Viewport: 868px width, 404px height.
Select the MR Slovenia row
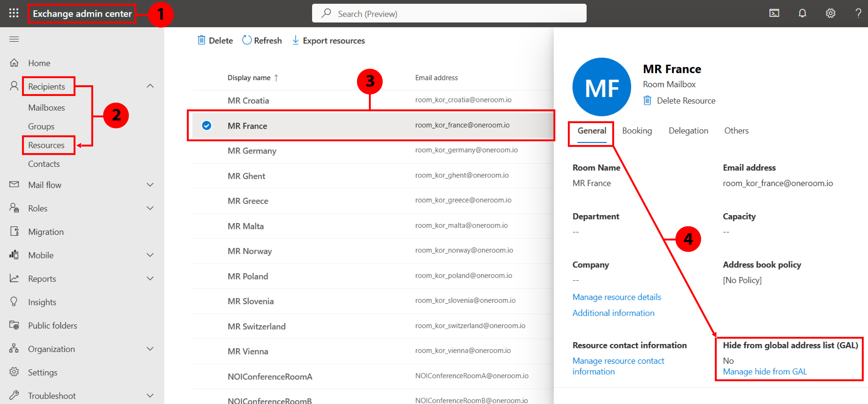373,301
